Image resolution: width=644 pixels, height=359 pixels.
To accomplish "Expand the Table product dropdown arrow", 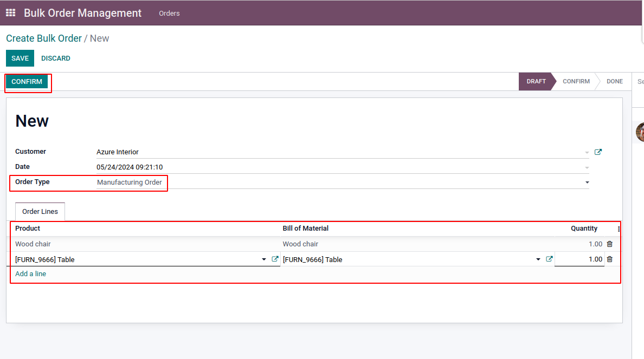I will click(263, 259).
